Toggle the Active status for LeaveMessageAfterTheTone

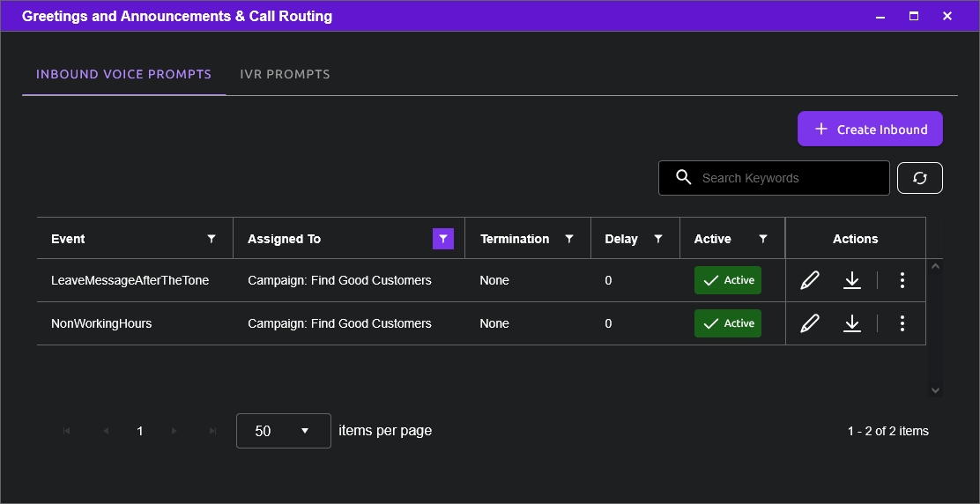point(727,280)
